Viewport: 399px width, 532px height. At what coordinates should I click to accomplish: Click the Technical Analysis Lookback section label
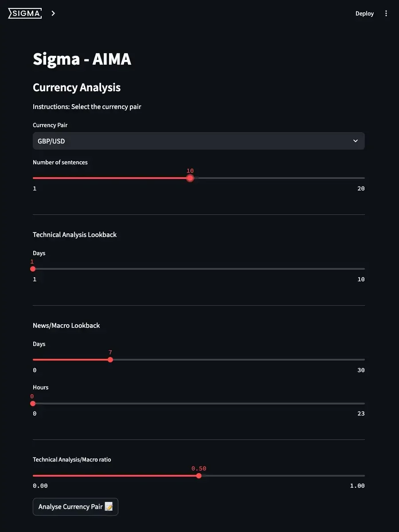click(74, 235)
